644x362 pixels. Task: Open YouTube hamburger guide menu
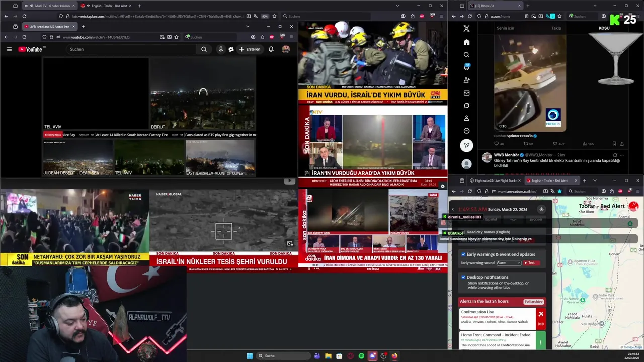9,49
